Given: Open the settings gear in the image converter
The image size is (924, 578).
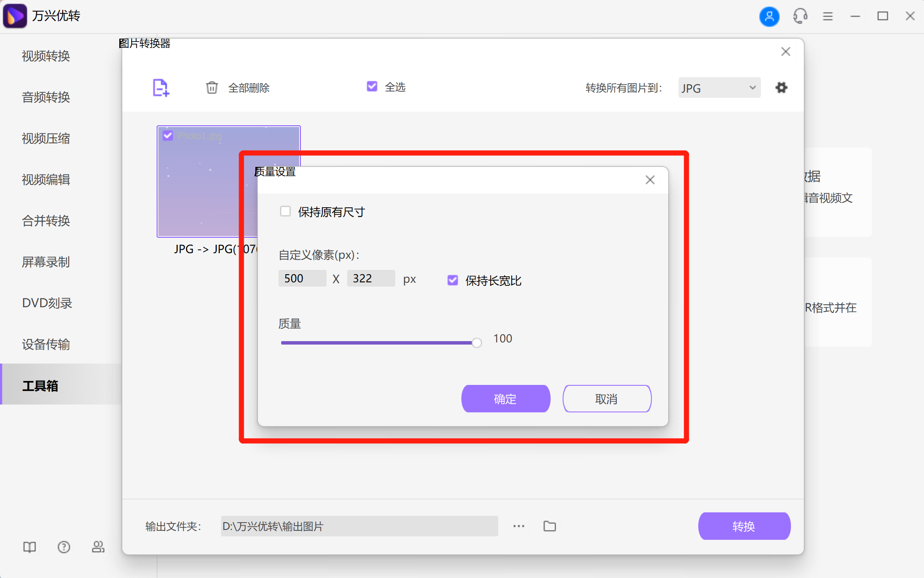Looking at the screenshot, I should tap(782, 87).
